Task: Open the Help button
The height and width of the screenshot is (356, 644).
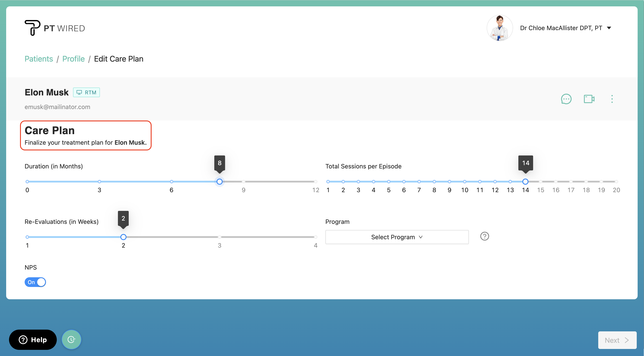Action: [x=33, y=340]
